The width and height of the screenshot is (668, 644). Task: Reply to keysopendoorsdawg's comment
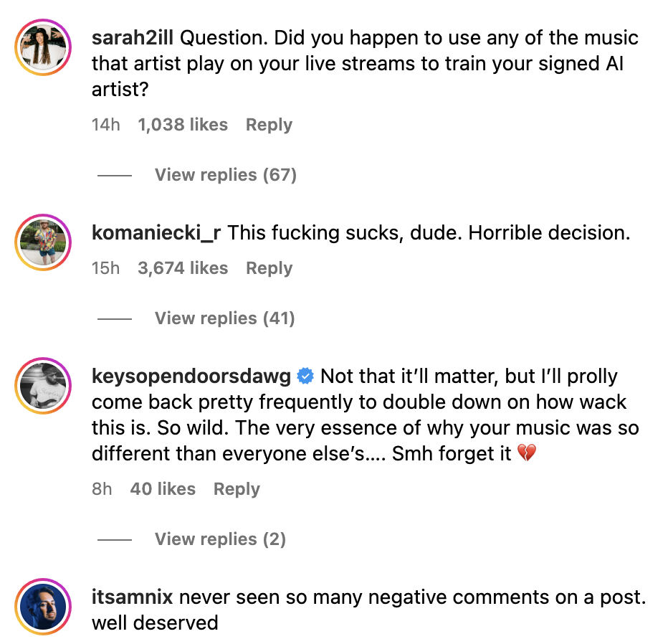coord(236,488)
